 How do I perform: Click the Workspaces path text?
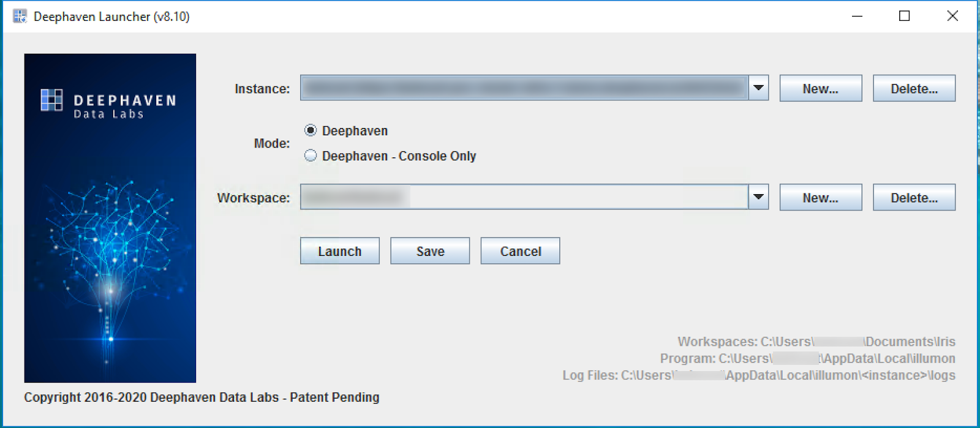point(816,342)
